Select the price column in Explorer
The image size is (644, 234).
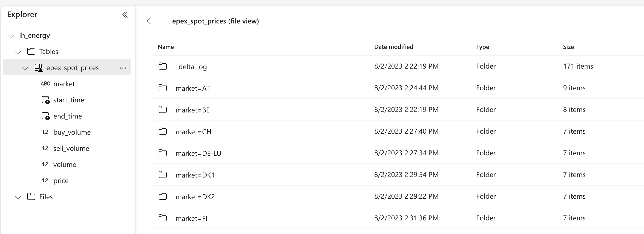(x=61, y=181)
